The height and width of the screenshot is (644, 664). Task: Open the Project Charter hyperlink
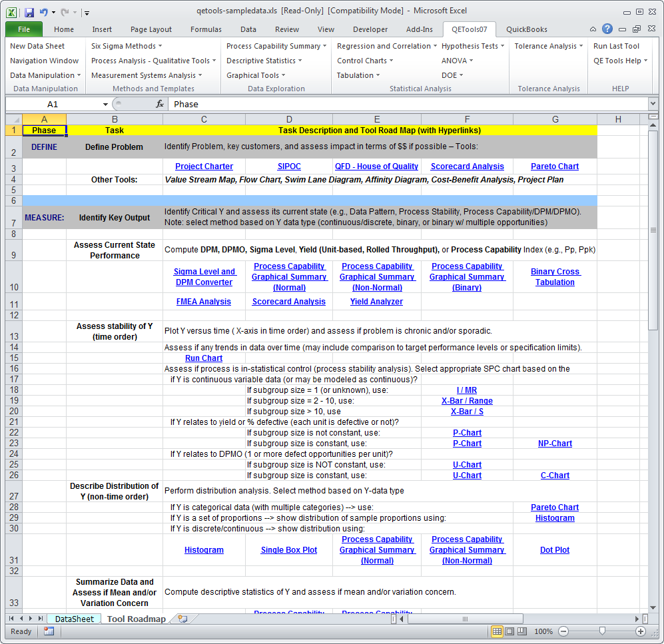click(204, 166)
